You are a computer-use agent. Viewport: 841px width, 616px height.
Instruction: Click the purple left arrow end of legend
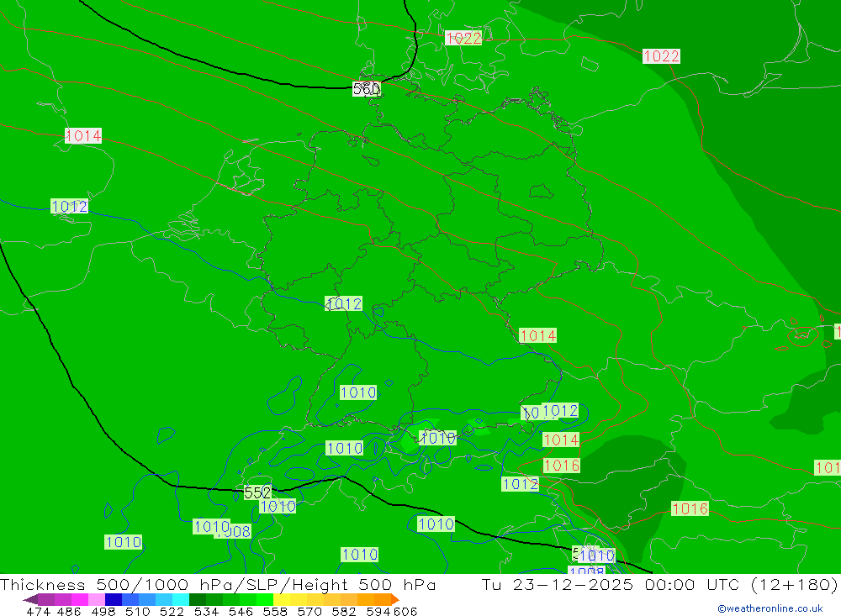pyautogui.click(x=30, y=599)
